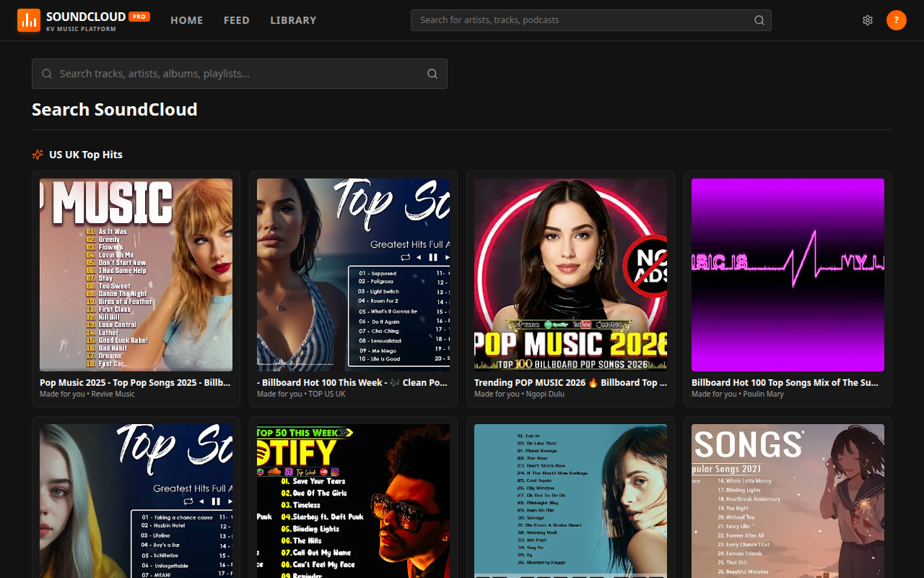The image size is (924, 578).
Task: Open settings via the gear icon
Action: [868, 20]
